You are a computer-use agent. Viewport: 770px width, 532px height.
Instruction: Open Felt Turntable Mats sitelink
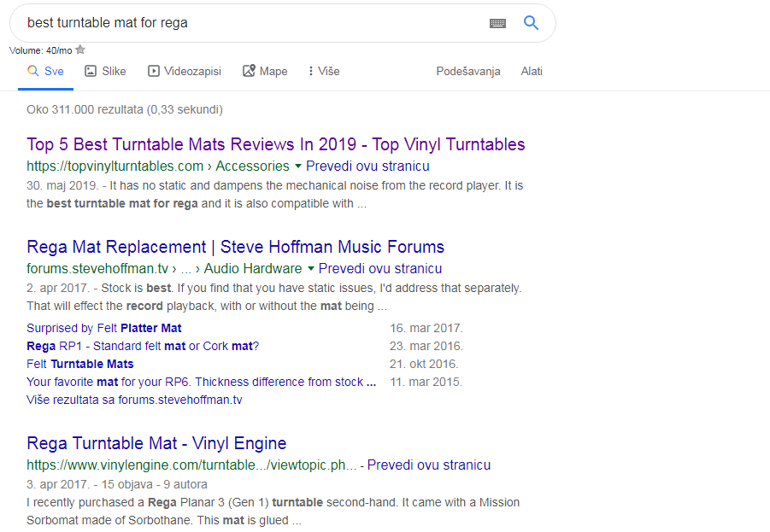(x=79, y=364)
